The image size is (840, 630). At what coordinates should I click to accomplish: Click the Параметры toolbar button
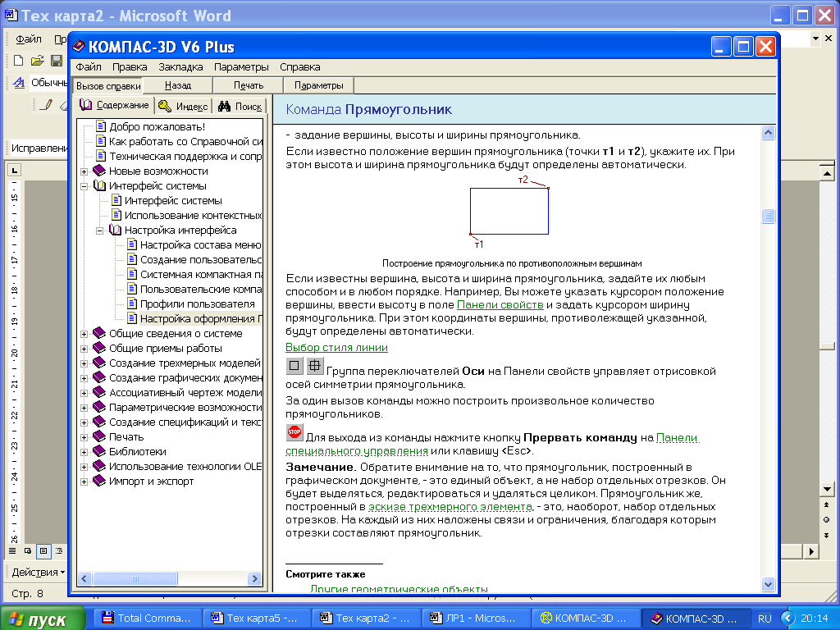coord(319,85)
